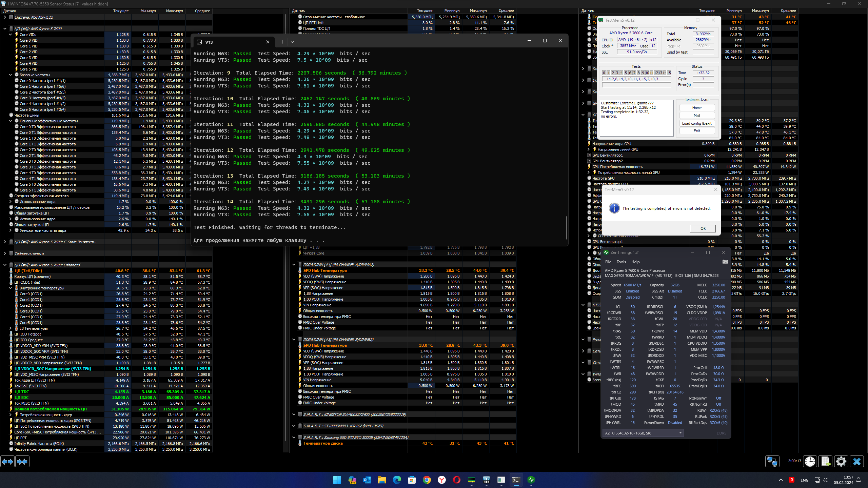Open HWiNFO remote network monitoring icon
The height and width of the screenshot is (488, 868).
(772, 461)
